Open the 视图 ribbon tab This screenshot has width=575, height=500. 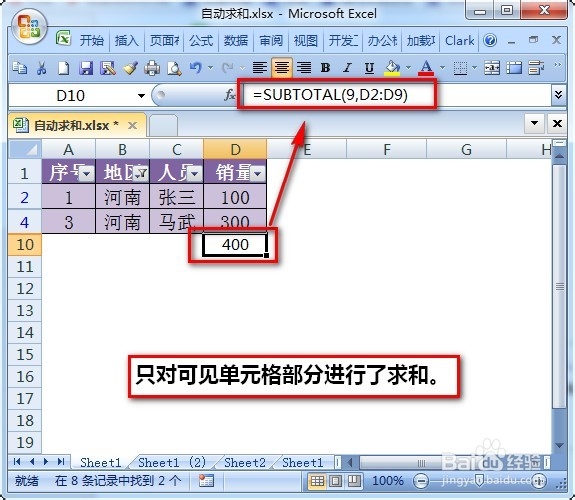tap(306, 41)
